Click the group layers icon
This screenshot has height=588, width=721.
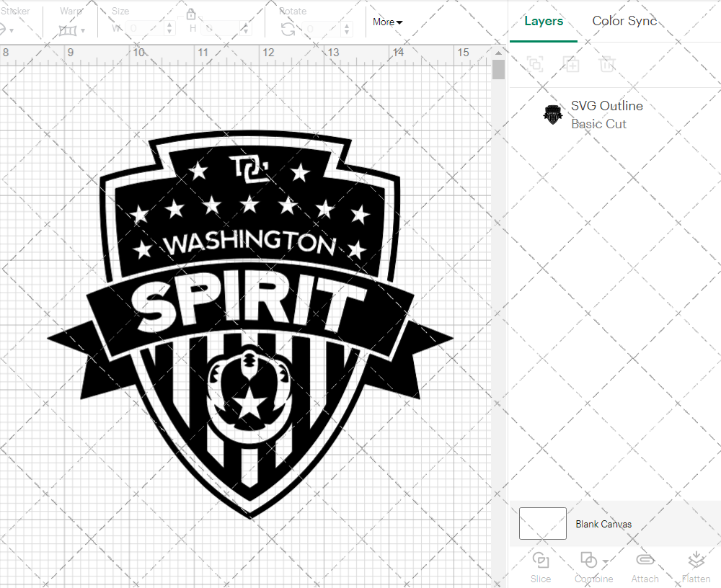(536, 64)
